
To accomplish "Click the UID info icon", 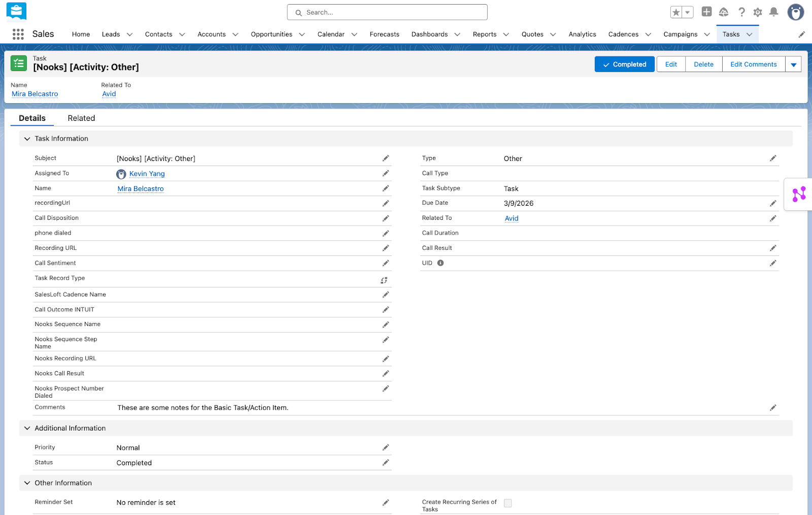I will point(441,263).
